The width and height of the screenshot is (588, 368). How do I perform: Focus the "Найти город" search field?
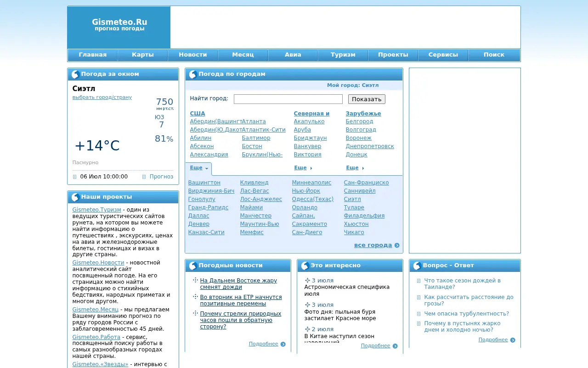(x=288, y=99)
